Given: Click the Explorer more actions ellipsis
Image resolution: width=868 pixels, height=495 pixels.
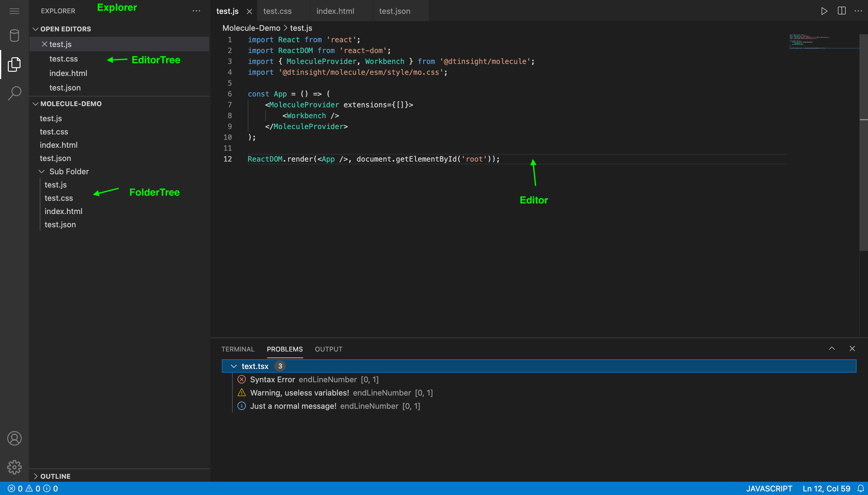Looking at the screenshot, I should pyautogui.click(x=197, y=11).
